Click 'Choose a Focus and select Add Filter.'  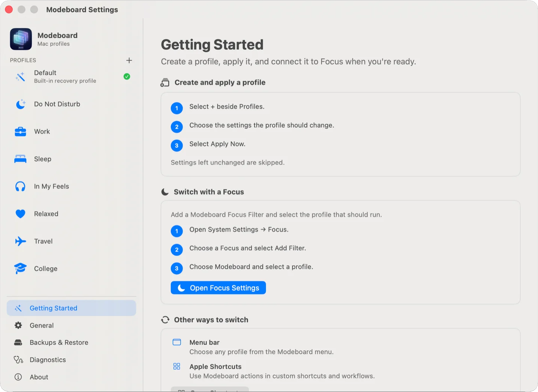point(248,248)
